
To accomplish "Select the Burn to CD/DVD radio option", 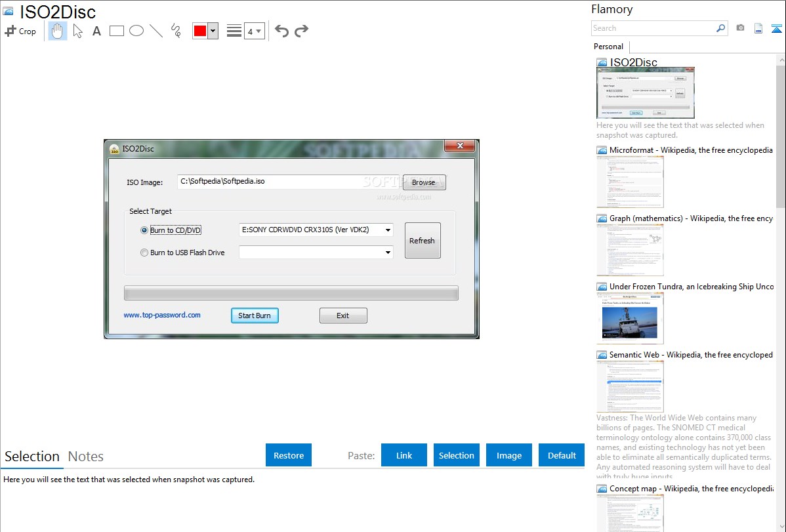I will (144, 230).
